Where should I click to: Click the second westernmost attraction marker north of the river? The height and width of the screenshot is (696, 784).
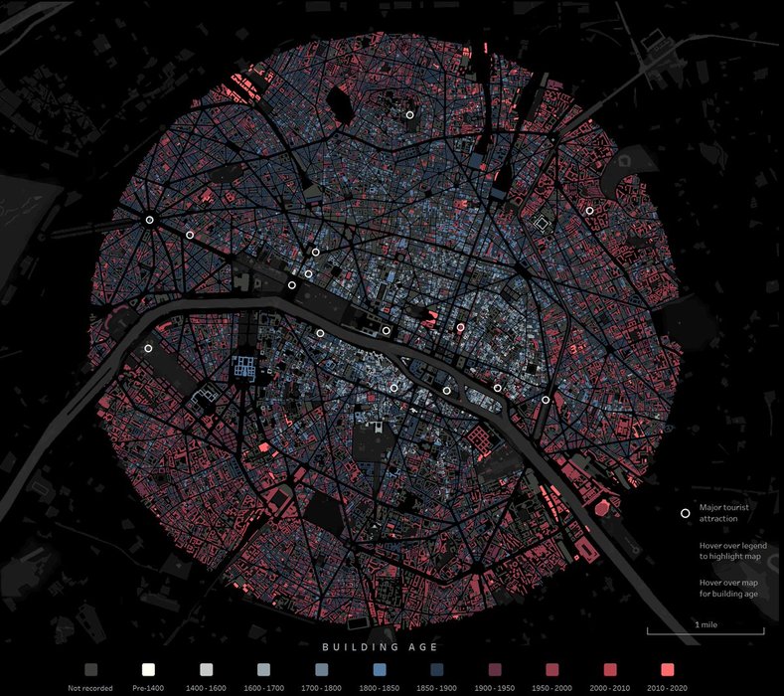[190, 236]
